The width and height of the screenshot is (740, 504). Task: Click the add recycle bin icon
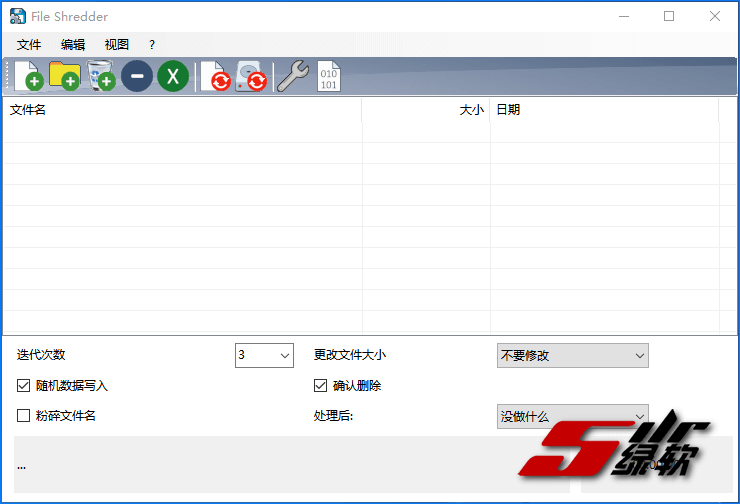[100, 76]
